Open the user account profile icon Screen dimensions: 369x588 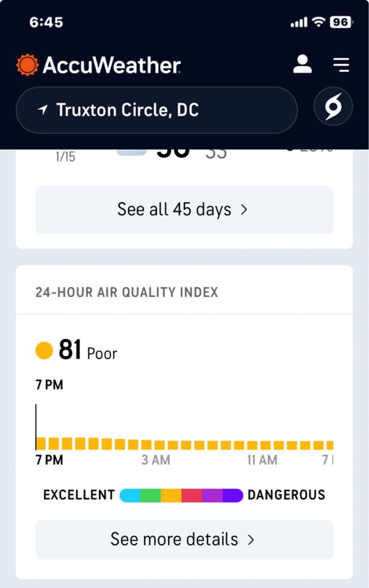click(x=302, y=64)
